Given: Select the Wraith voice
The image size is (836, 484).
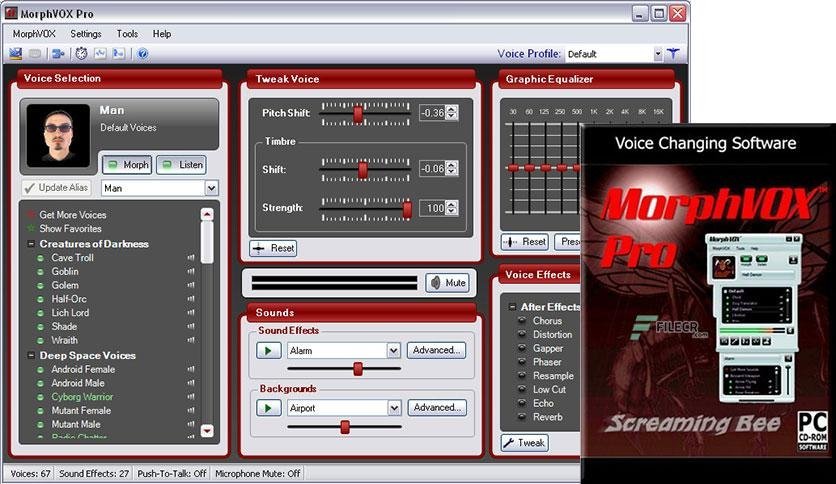Looking at the screenshot, I should tap(65, 341).
